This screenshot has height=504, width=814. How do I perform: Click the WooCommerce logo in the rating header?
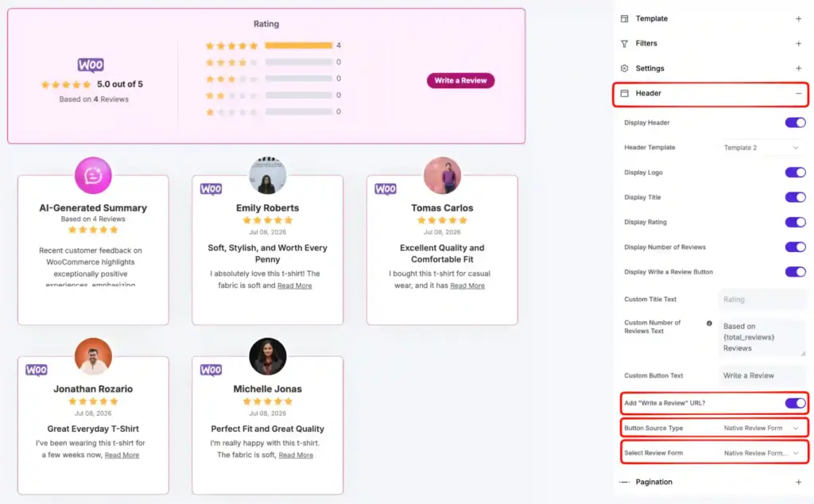point(91,65)
